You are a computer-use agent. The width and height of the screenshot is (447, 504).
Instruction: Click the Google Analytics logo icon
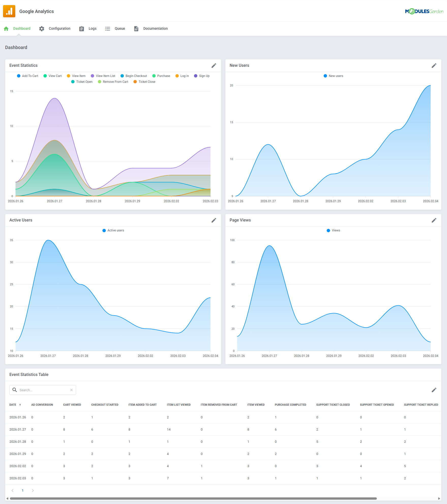9,11
